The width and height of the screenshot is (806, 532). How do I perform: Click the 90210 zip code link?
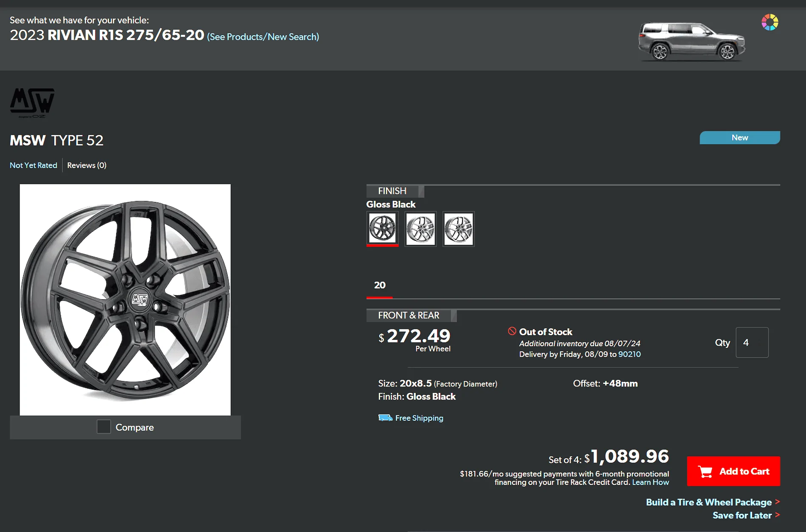click(x=629, y=354)
